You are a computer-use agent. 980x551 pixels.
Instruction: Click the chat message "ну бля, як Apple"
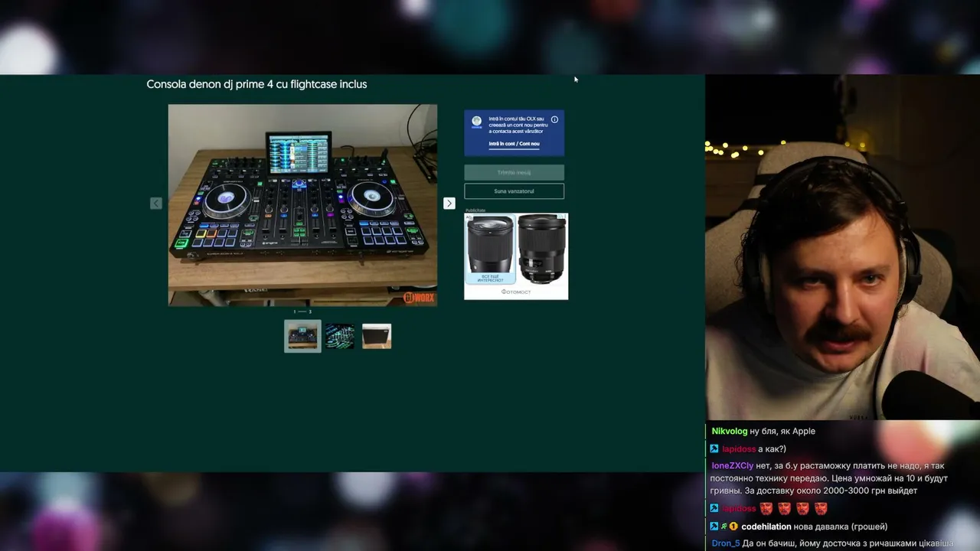(782, 431)
